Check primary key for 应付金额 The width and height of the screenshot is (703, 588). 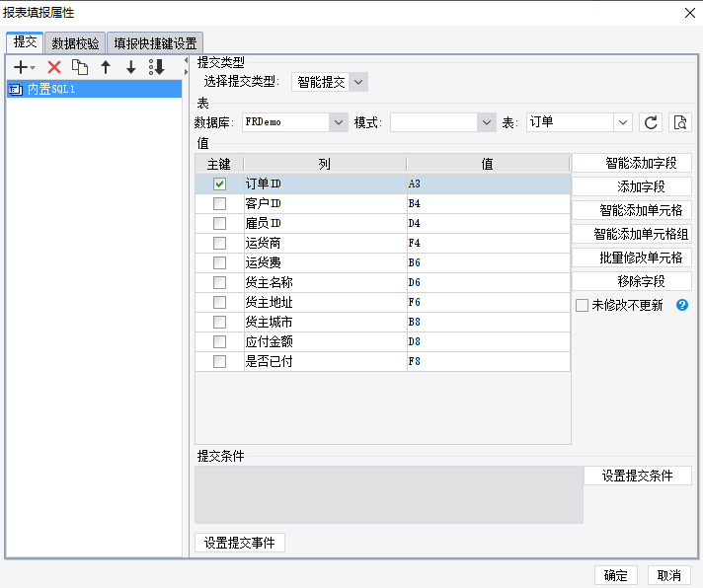219,341
